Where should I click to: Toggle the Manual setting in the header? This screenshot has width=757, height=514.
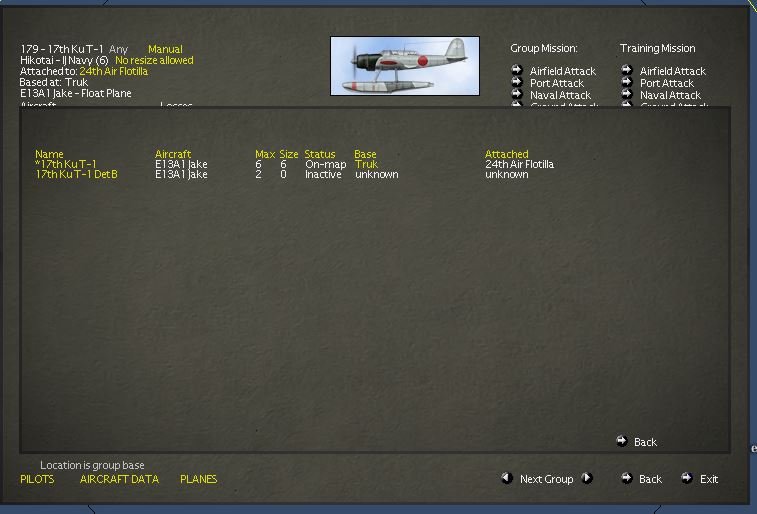click(165, 49)
